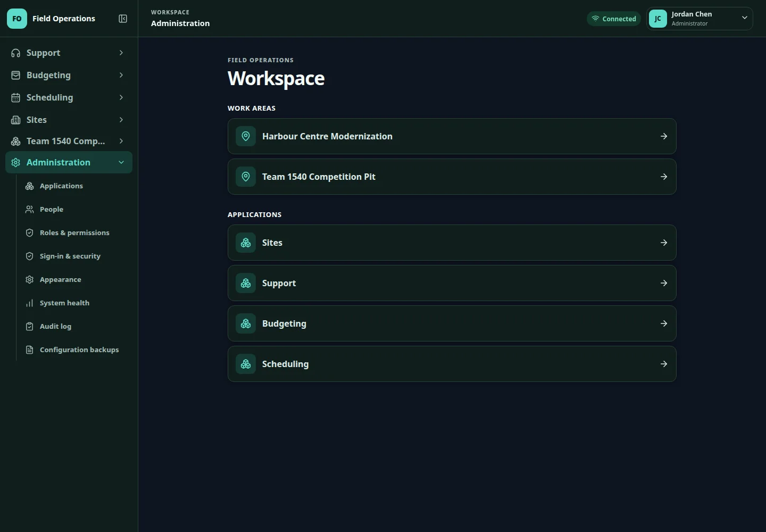Click the arrow on the Support application card

pos(664,283)
